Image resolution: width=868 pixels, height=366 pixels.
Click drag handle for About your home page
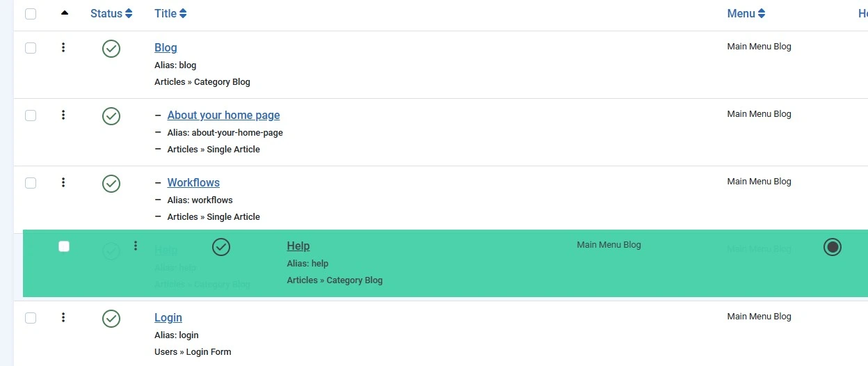(x=63, y=115)
